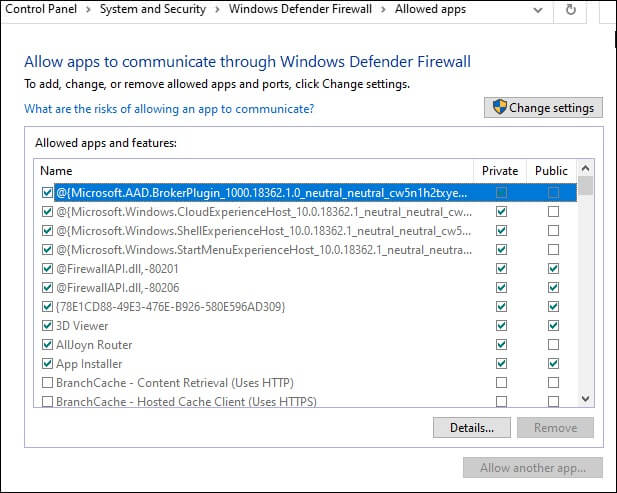
Task: Open Details for the selected app
Action: [x=472, y=427]
